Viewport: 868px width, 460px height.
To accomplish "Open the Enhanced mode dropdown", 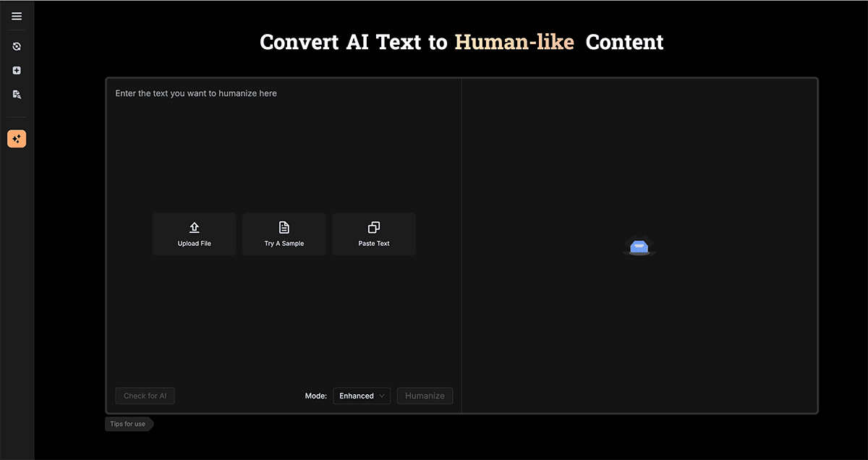I will [362, 396].
